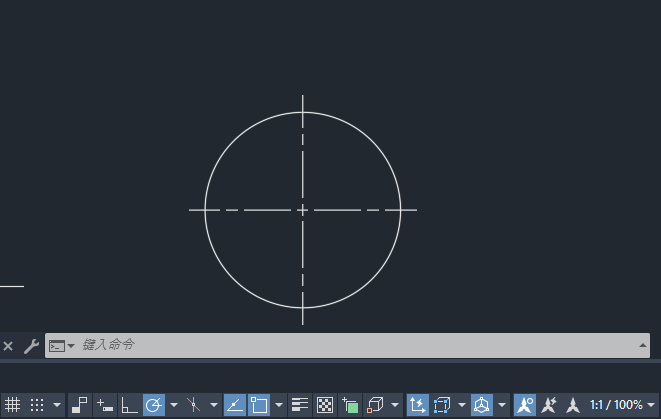Toggle Transparency display checkered icon
The height and width of the screenshot is (419, 661).
pos(325,405)
